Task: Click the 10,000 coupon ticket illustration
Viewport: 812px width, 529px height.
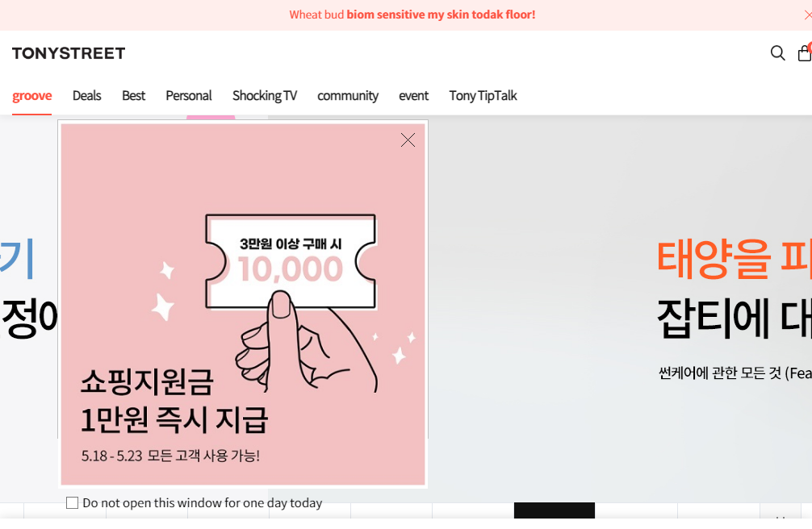Action: (291, 261)
